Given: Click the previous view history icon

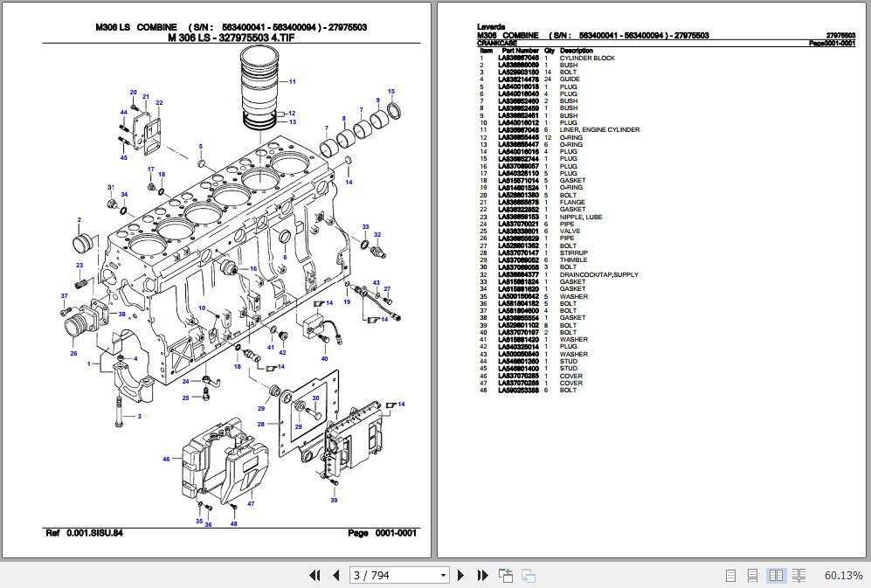Looking at the screenshot, I should point(505,576).
